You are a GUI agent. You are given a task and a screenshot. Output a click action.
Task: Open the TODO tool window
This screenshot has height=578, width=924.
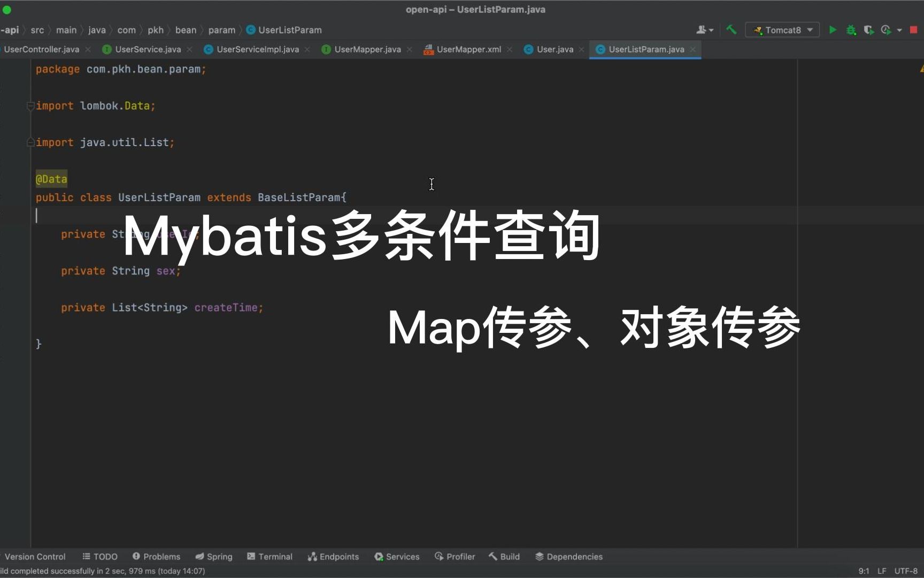coord(100,557)
